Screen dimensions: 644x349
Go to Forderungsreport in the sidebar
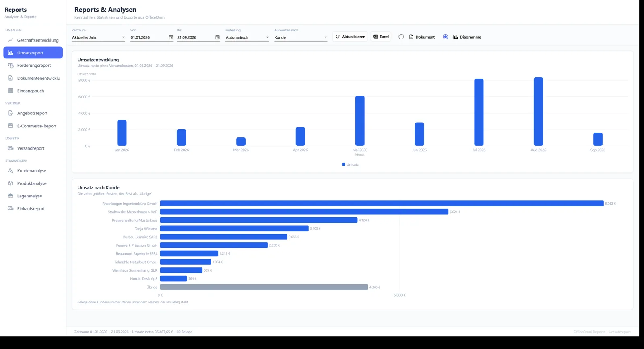33,65
